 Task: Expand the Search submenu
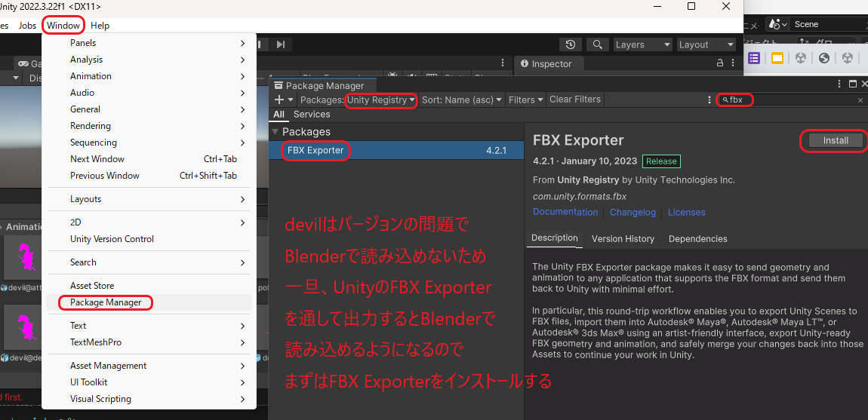point(149,262)
